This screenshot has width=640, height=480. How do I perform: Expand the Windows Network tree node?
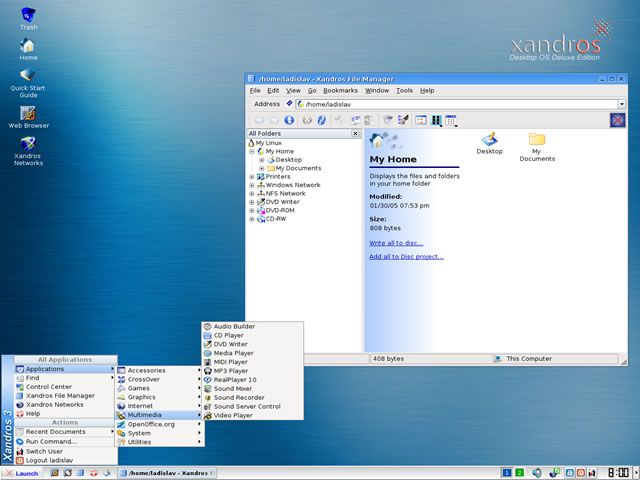pos(252,185)
